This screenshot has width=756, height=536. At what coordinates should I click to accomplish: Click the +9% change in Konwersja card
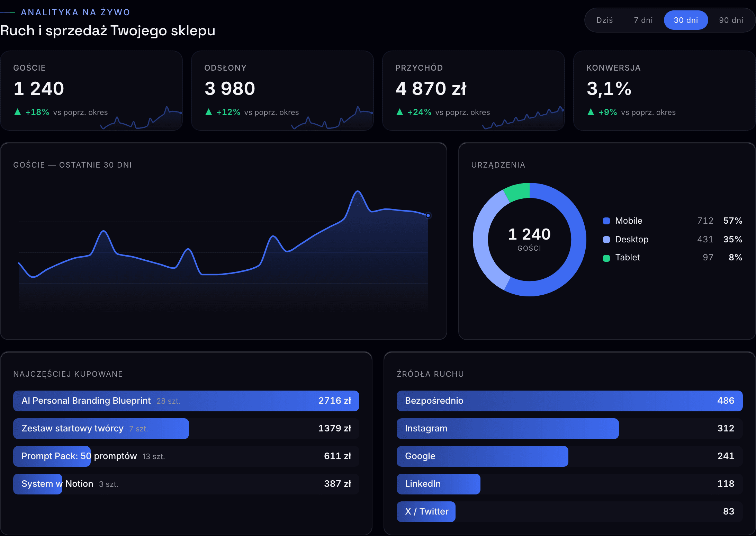(608, 112)
